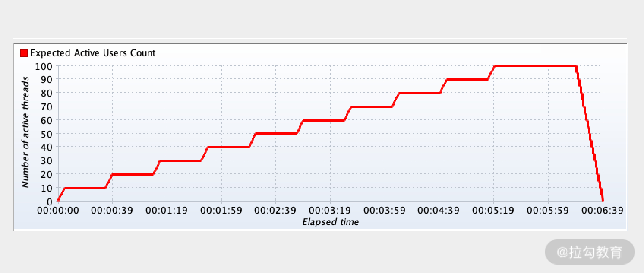
Task: Click the 50 value on the y-axis
Action: click(46, 134)
